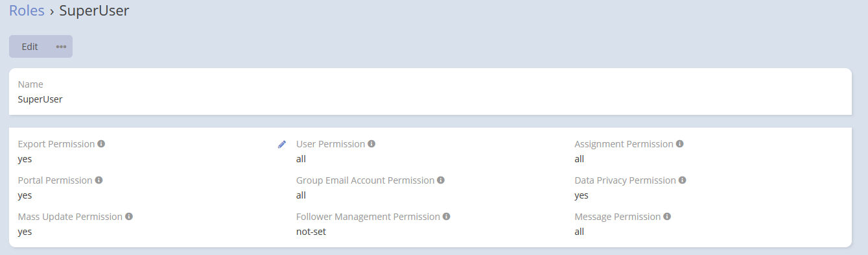Click the Follower Management Permission info icon

[x=447, y=217]
